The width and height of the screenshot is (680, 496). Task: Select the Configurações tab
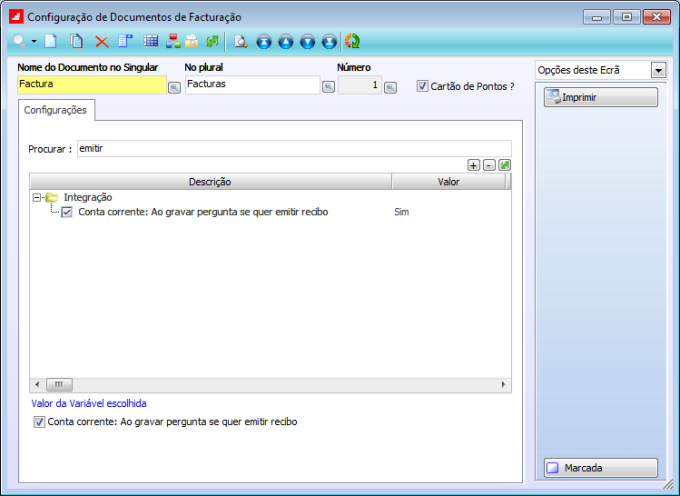pos(56,110)
